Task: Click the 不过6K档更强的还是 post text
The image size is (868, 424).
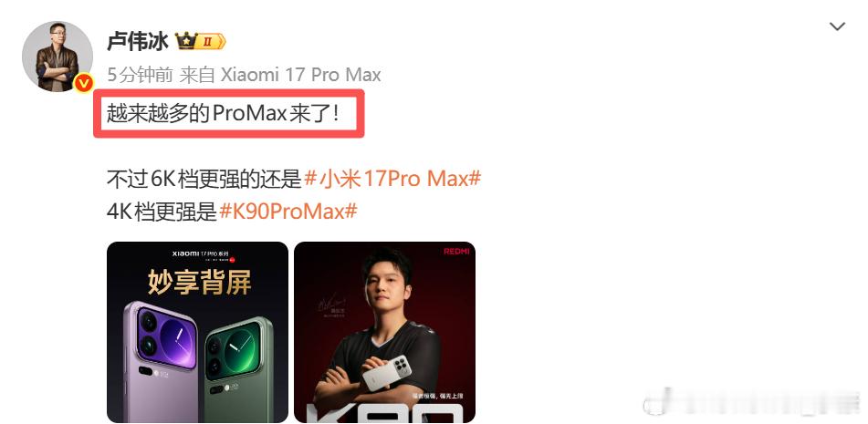Action: point(205,179)
